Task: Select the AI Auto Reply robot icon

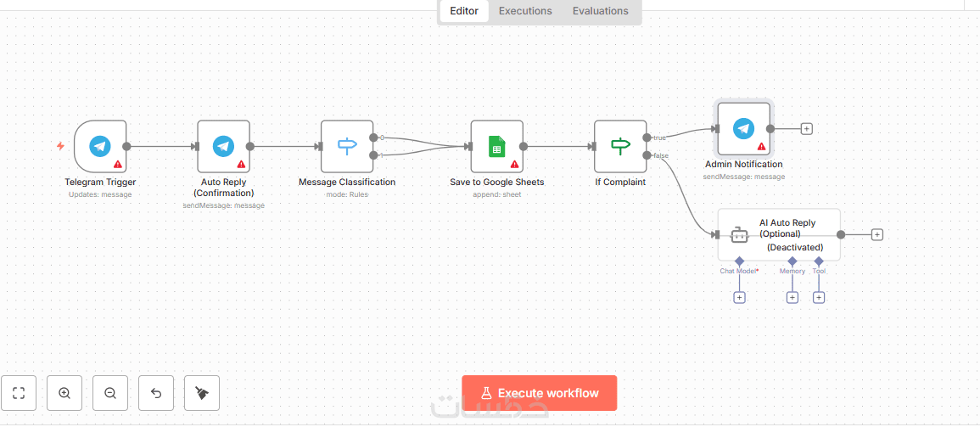Action: (x=739, y=235)
